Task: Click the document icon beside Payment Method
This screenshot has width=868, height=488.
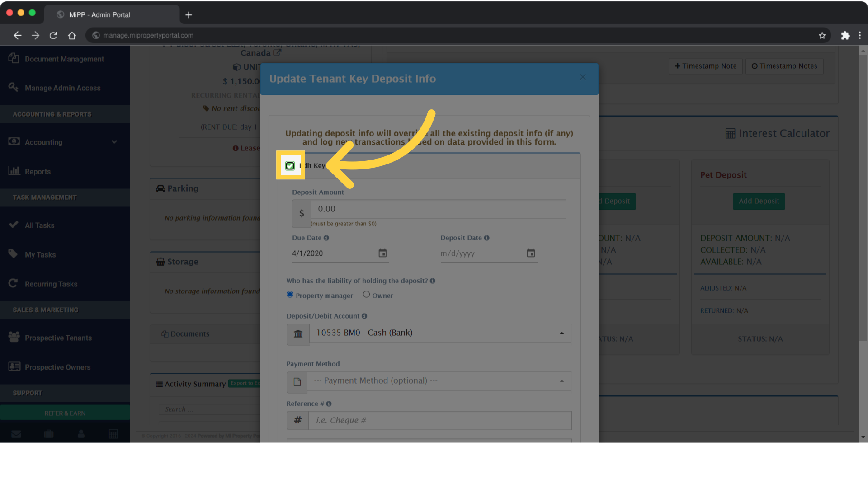Action: [297, 382]
